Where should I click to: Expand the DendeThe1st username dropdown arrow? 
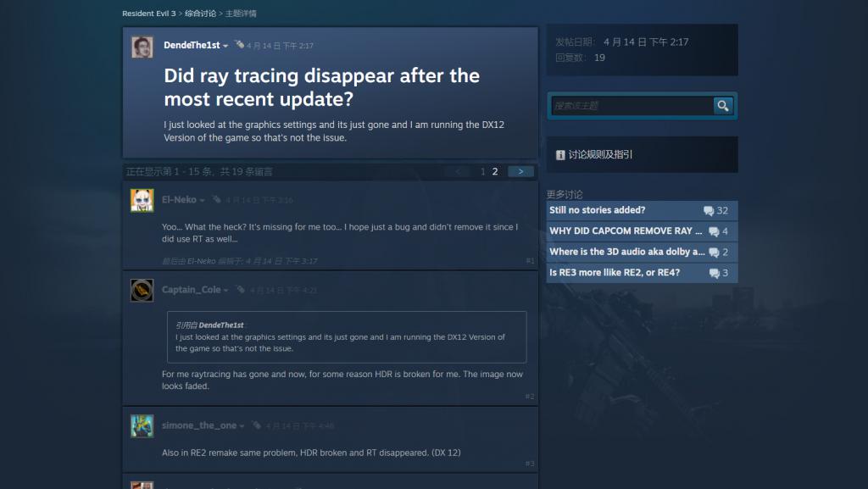225,46
